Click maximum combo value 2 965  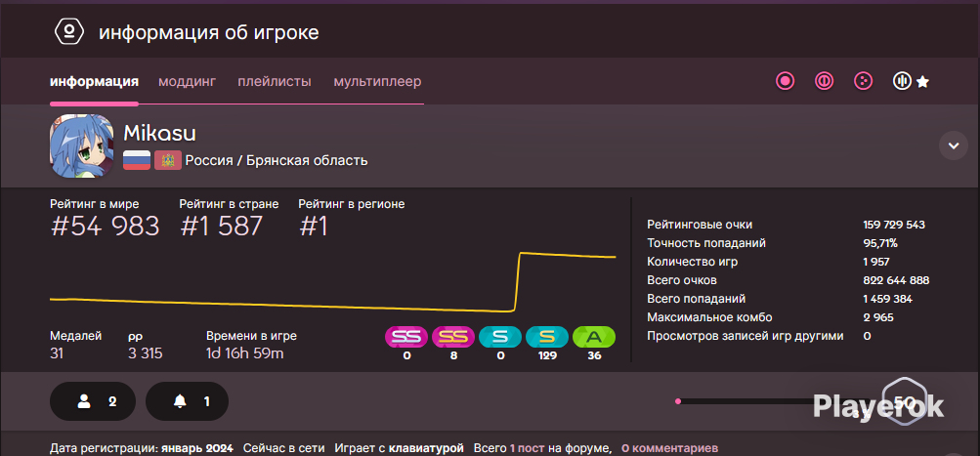(x=878, y=317)
